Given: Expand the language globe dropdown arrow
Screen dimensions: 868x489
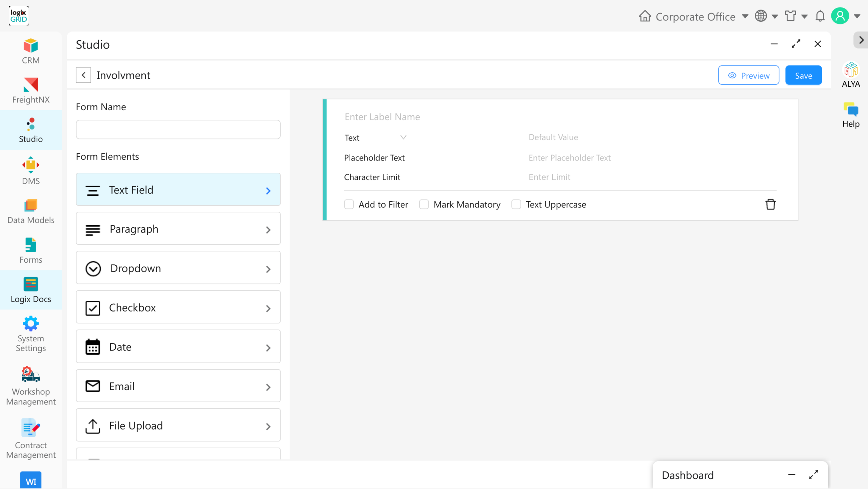Looking at the screenshot, I should pyautogui.click(x=775, y=16).
